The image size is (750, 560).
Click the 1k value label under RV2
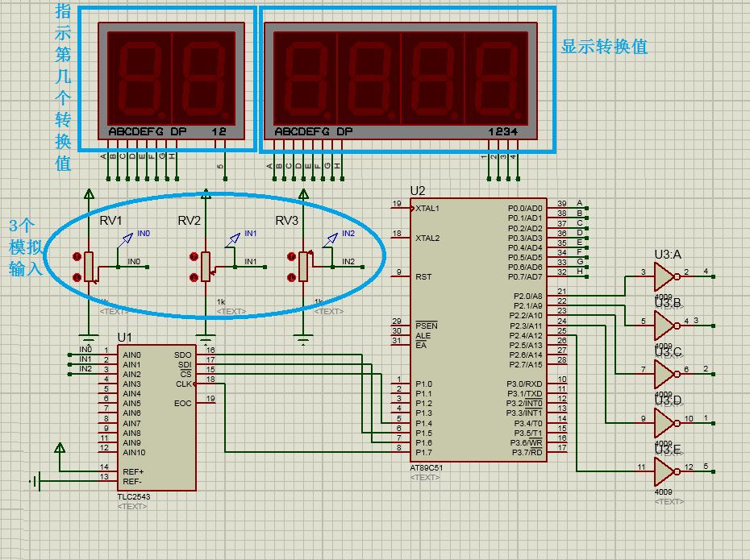(x=221, y=302)
